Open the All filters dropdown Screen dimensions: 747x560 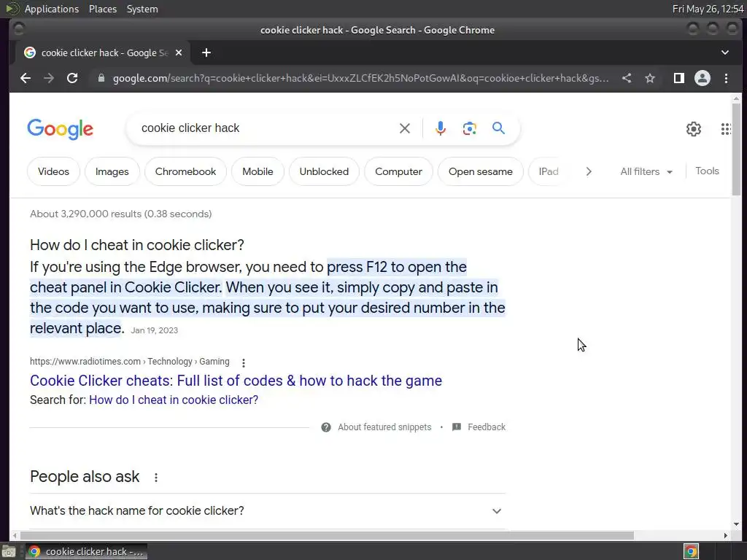click(646, 171)
